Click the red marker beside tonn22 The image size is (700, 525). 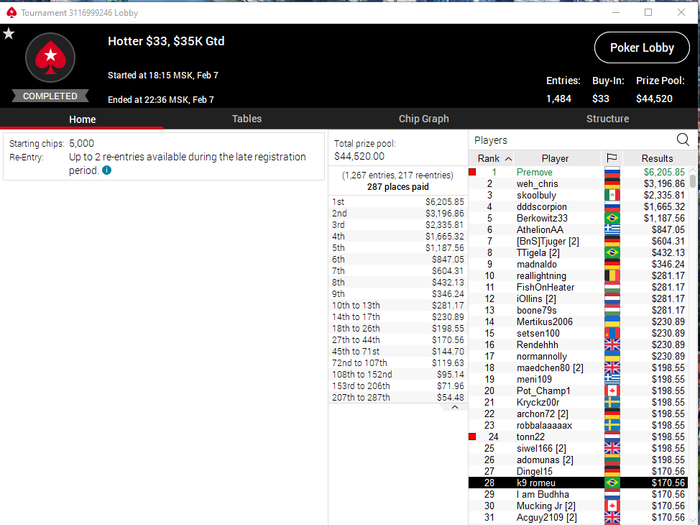coord(472,437)
